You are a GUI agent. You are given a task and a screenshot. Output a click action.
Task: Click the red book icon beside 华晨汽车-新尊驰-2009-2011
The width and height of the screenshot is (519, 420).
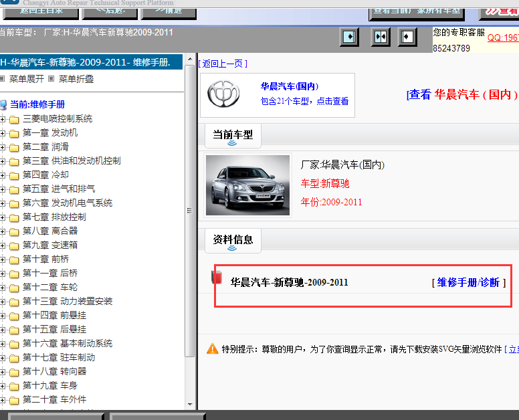(x=217, y=278)
